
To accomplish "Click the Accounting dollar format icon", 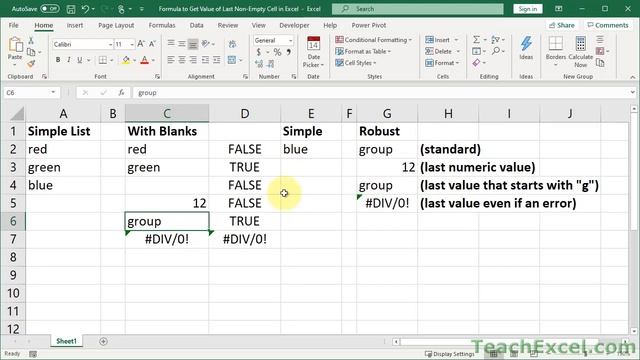I will click(x=258, y=52).
